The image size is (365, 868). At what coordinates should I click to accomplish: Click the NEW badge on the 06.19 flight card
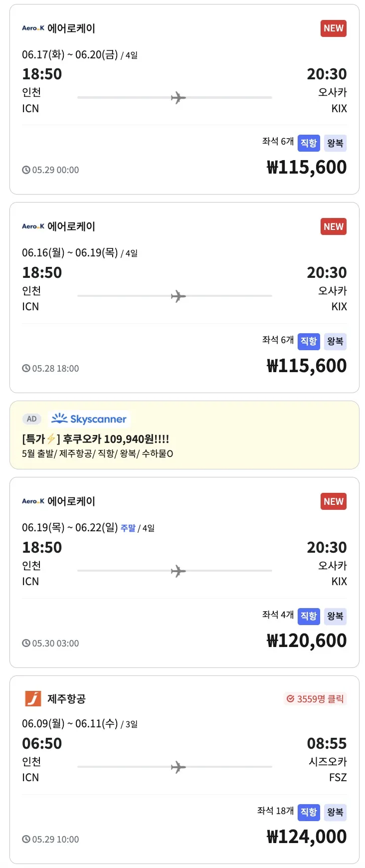[x=334, y=501]
